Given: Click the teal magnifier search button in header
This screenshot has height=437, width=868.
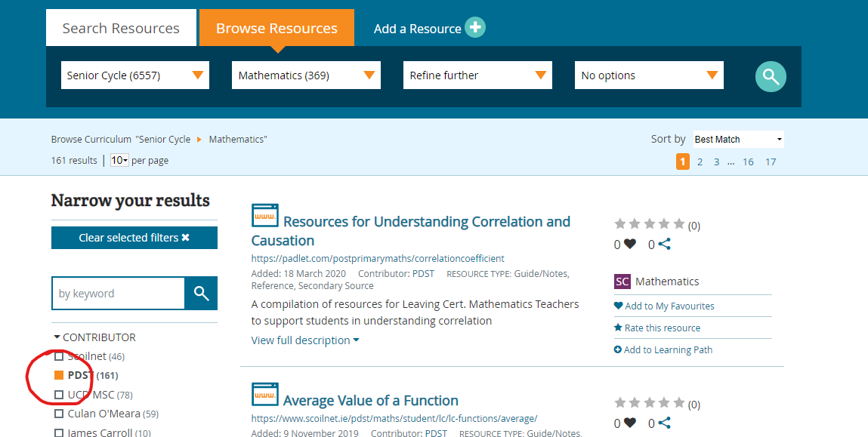Looking at the screenshot, I should tap(771, 76).
